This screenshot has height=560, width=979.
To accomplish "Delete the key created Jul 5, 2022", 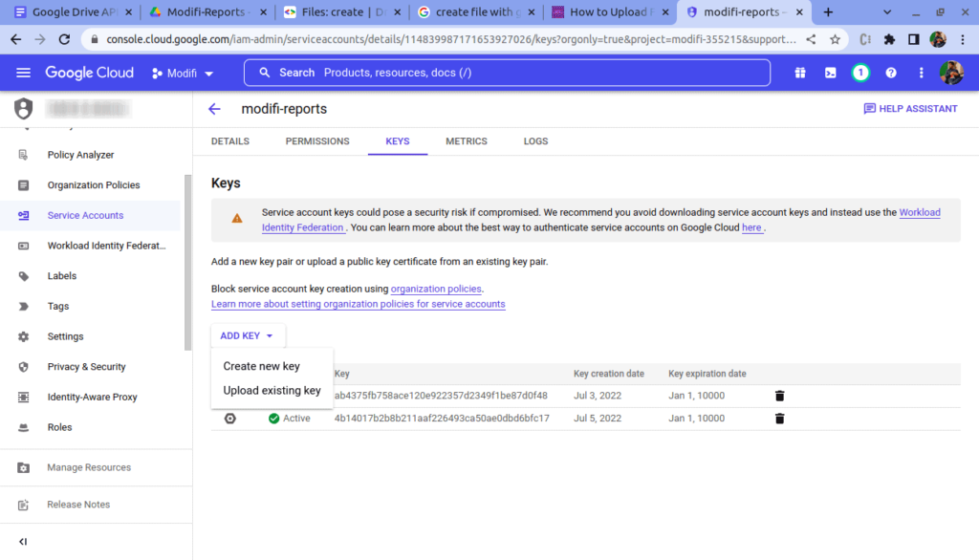I will pyautogui.click(x=779, y=419).
